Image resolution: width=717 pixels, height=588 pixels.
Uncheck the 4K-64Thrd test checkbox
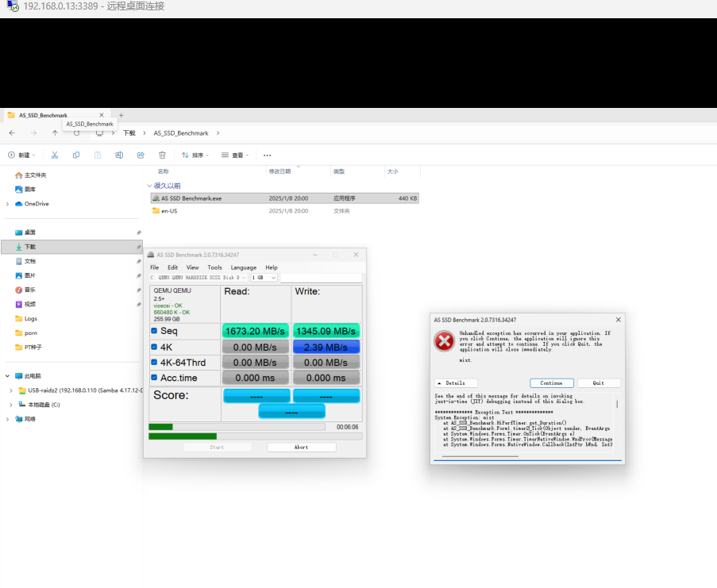point(154,363)
